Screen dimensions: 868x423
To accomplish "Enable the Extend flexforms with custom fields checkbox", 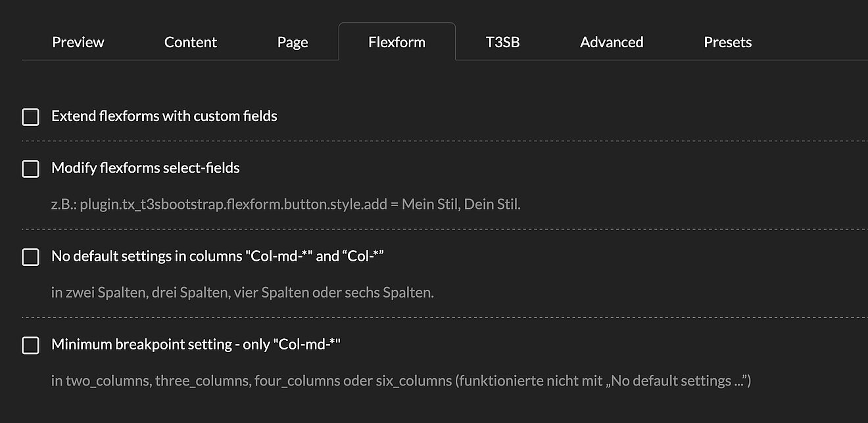I will pyautogui.click(x=31, y=117).
